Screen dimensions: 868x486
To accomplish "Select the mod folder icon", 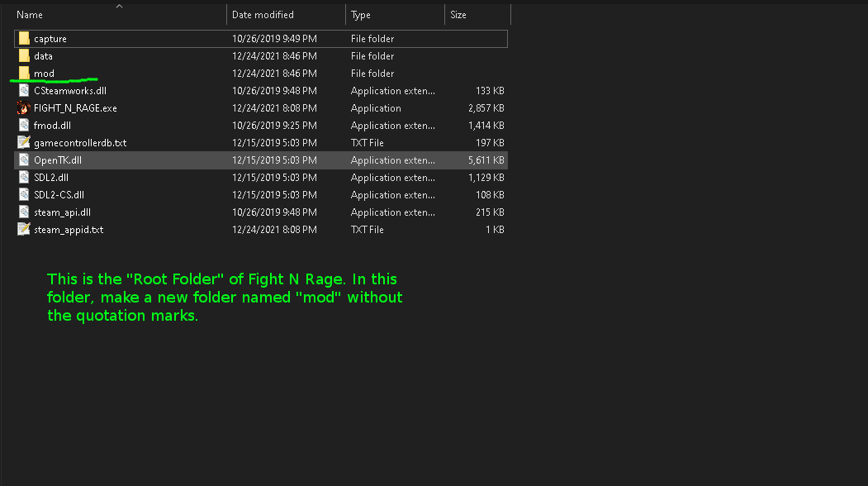I will (24, 73).
